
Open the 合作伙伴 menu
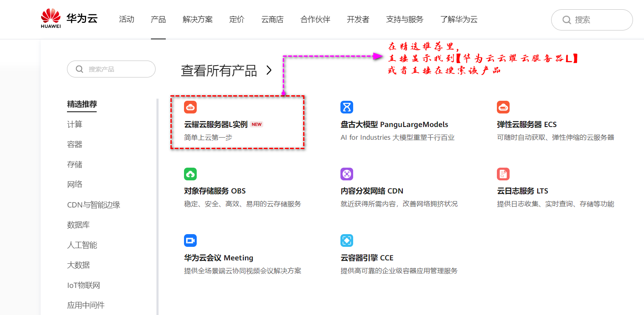tap(315, 19)
